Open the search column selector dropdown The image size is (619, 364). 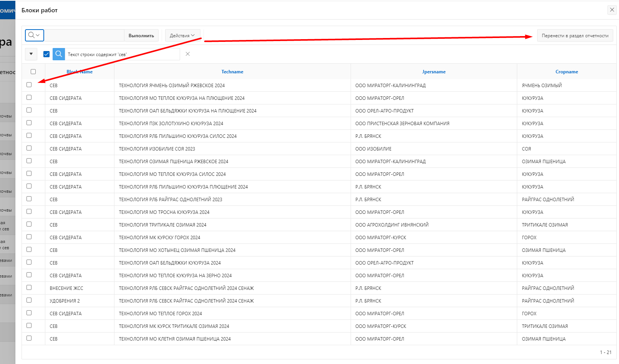click(35, 35)
